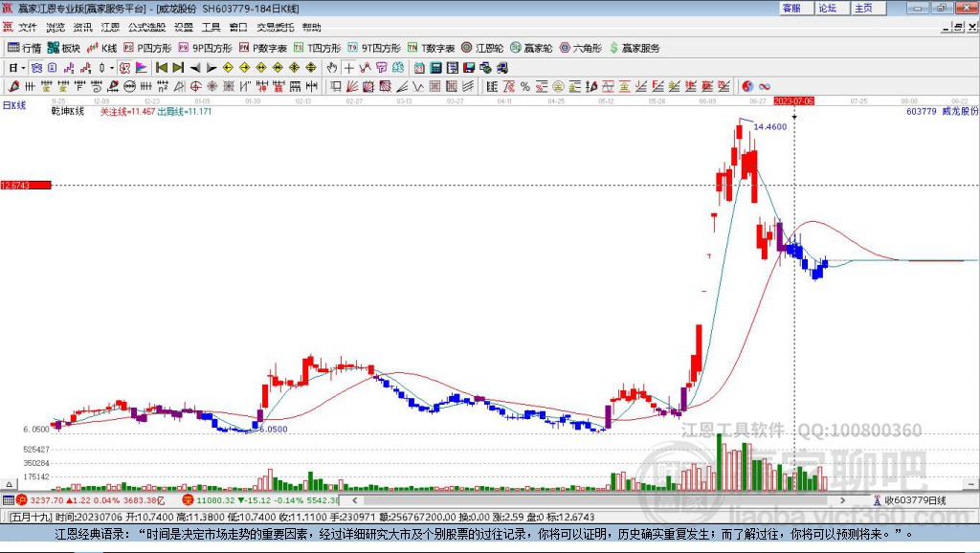Select the red pencil drawing tool

(13, 86)
